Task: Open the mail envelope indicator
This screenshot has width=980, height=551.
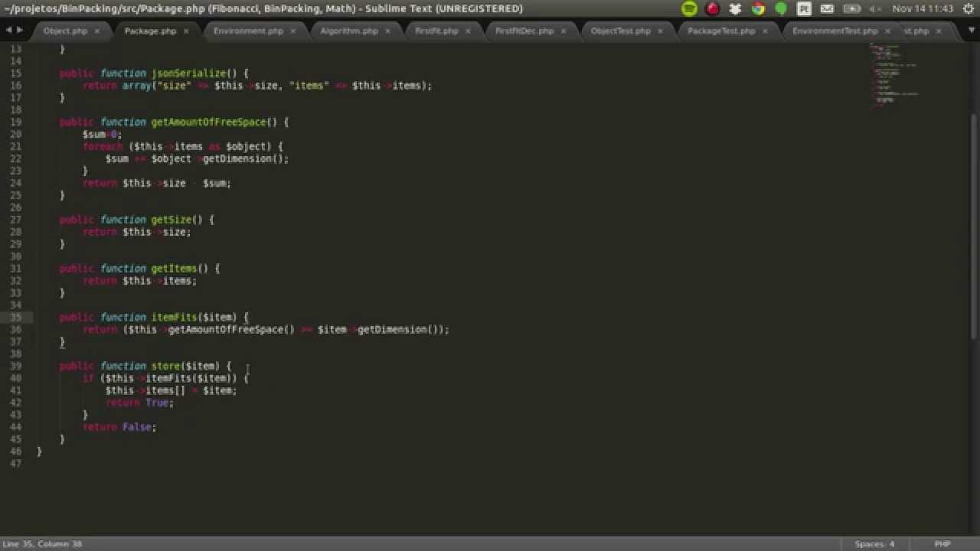Action: click(x=827, y=9)
